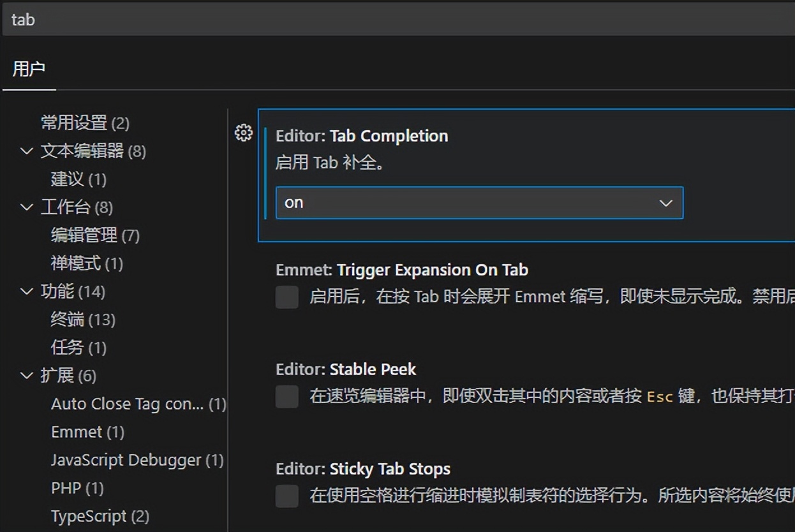Collapse the 功能 settings group
Screen dimensions: 795x532
(26, 292)
